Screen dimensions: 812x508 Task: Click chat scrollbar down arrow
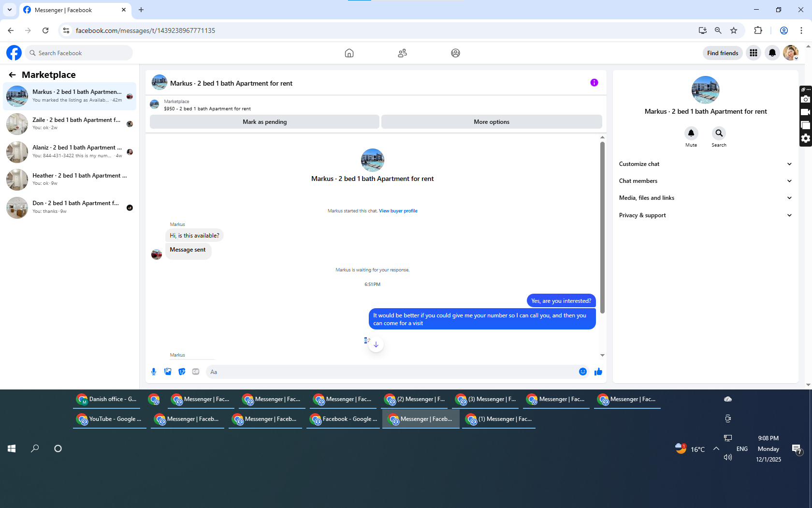[x=602, y=355]
